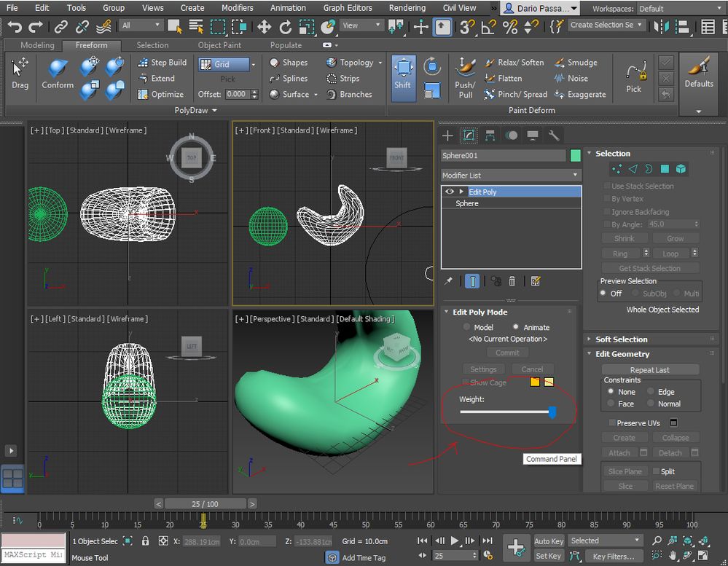Click the large Set Keys plus icon
The image size is (728, 566).
516,548
